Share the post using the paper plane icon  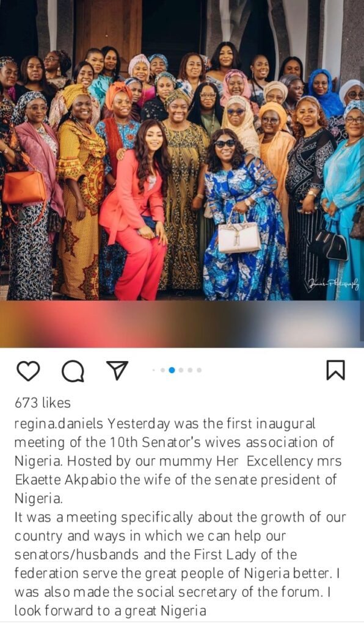coord(118,370)
